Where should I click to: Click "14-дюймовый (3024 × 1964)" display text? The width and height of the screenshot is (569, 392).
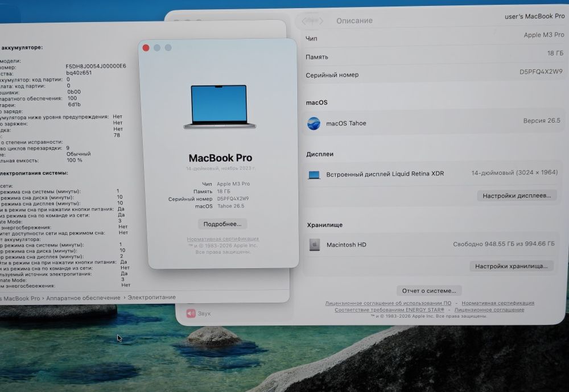pos(514,173)
